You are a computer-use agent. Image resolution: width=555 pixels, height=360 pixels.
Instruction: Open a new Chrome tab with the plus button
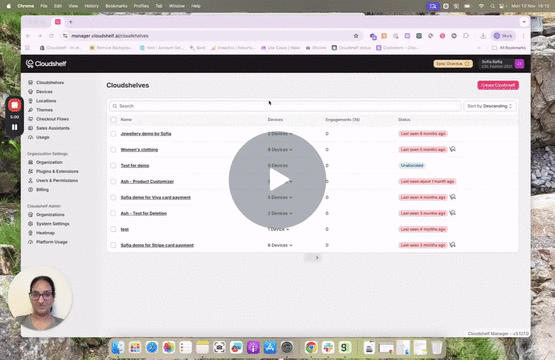tap(71, 22)
